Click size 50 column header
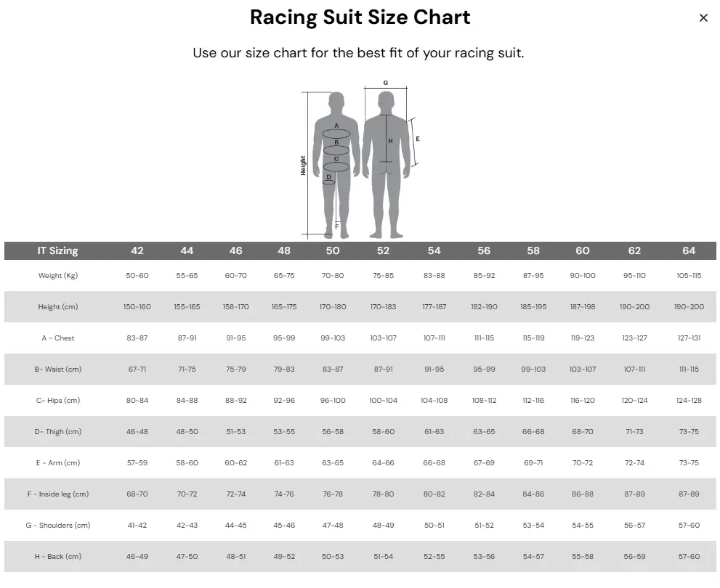720x588 pixels. pos(333,250)
